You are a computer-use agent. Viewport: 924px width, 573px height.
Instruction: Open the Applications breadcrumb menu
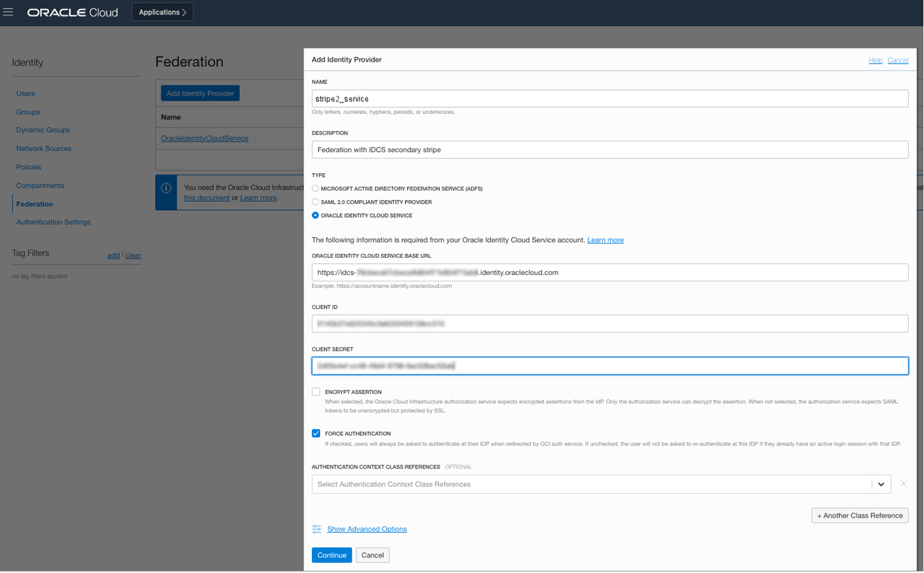[162, 11]
